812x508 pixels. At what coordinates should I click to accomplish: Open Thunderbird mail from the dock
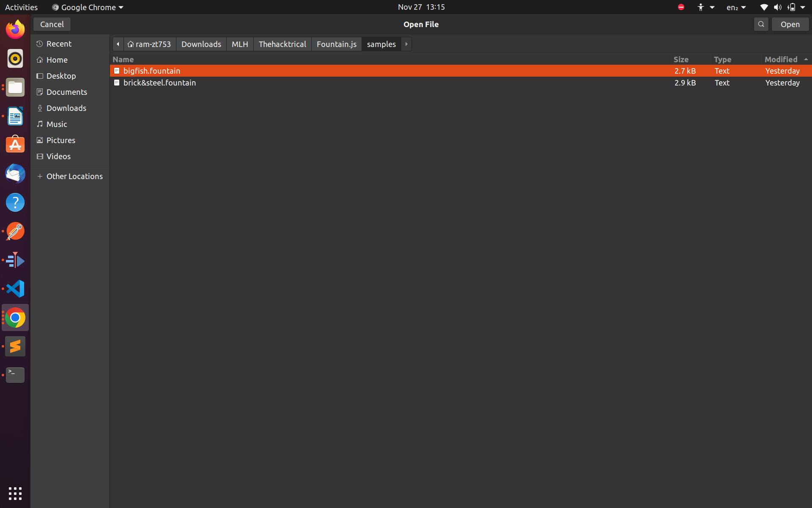coord(15,174)
